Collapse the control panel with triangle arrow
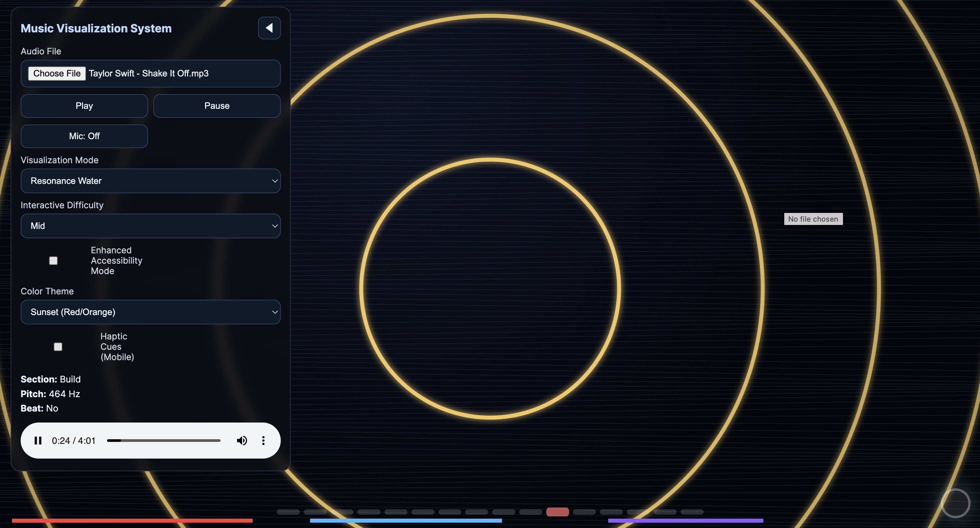Screen dimensions: 980x528 (x=269, y=28)
